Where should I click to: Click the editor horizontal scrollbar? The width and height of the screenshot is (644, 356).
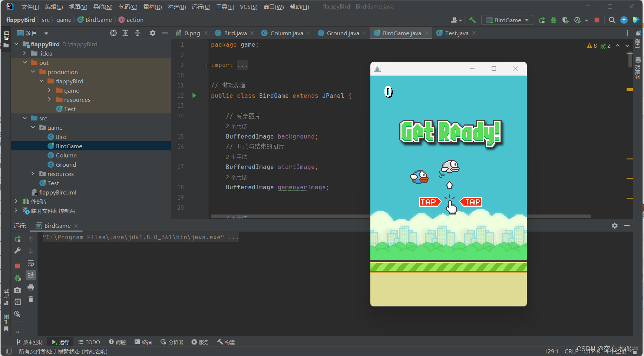pyautogui.click(x=401, y=216)
